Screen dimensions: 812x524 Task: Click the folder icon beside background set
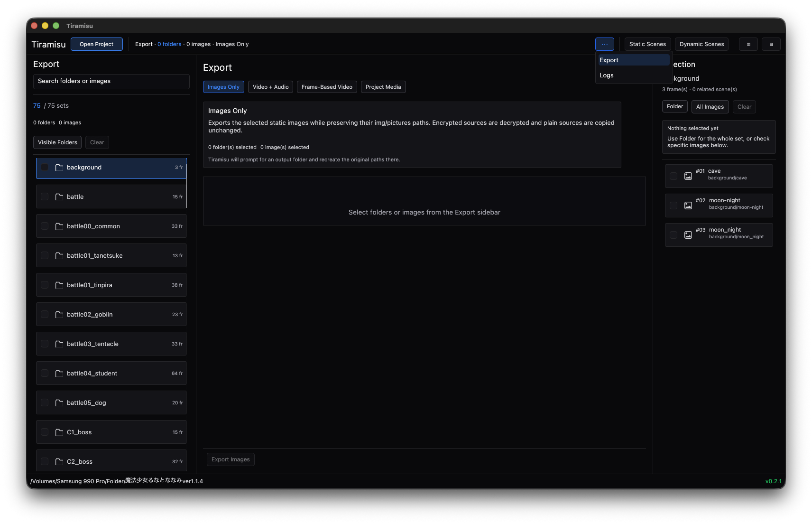tap(59, 167)
